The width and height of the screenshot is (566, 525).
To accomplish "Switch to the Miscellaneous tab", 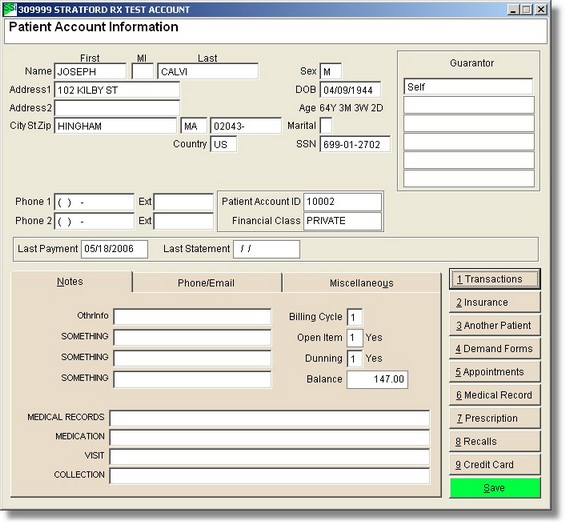I will [361, 283].
